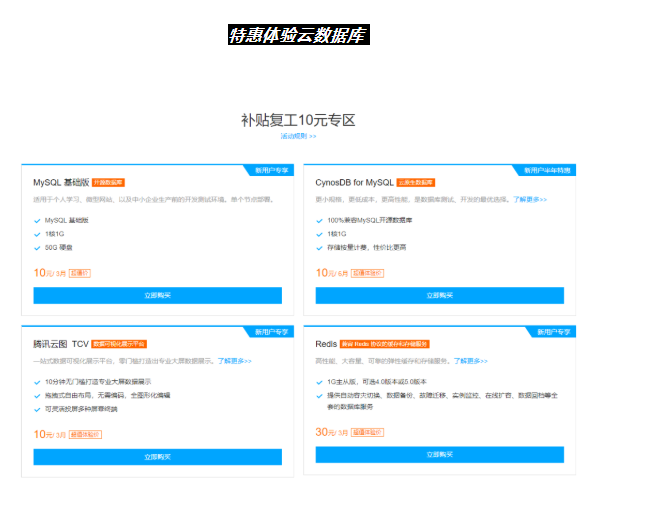The width and height of the screenshot is (671, 510).
Task: Click the checkmark beside 存储按量计费，性价比更高
Action: point(319,248)
